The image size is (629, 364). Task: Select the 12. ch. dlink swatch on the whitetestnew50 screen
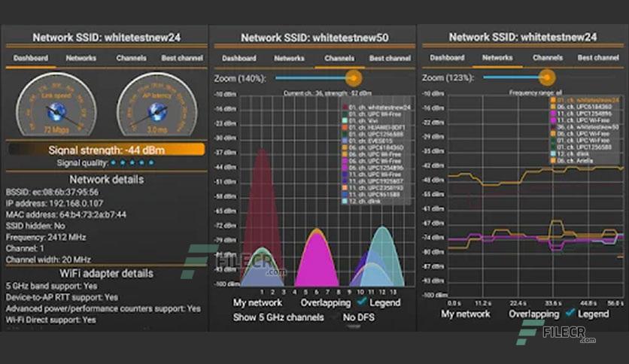coord(345,202)
